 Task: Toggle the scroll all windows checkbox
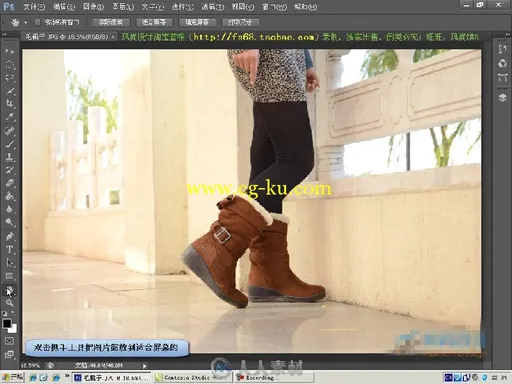[x=37, y=22]
